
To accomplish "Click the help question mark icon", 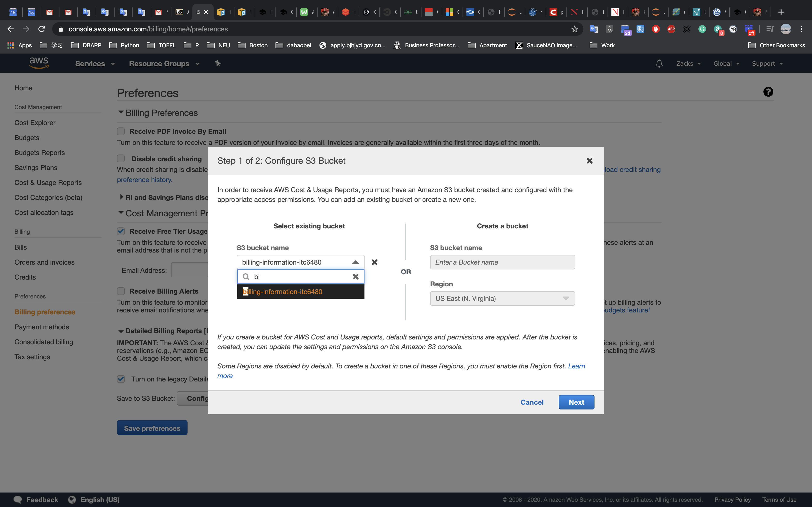I will click(768, 92).
